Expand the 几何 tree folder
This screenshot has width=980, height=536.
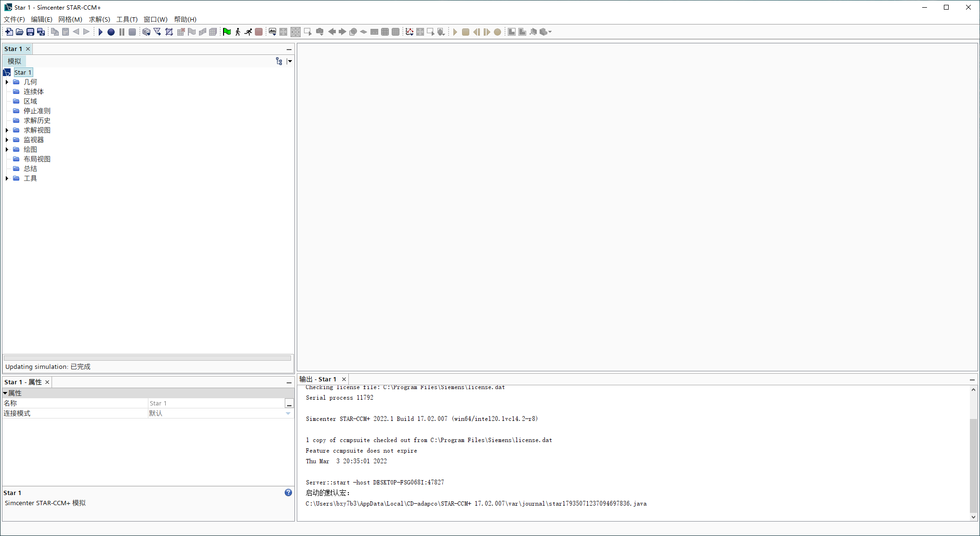7,82
